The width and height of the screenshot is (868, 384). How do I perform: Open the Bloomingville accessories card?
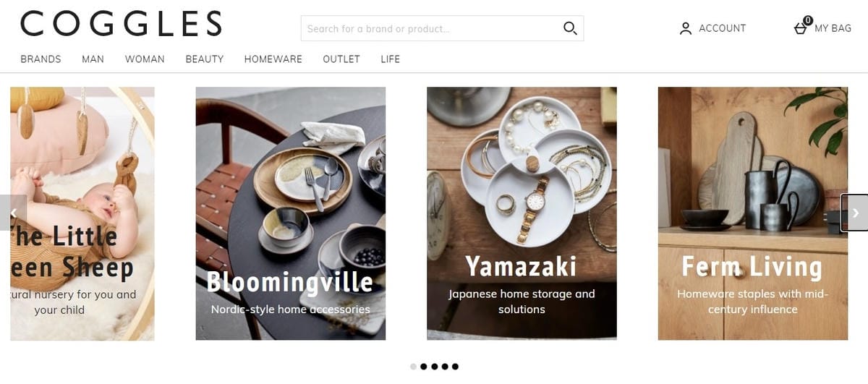(x=290, y=213)
